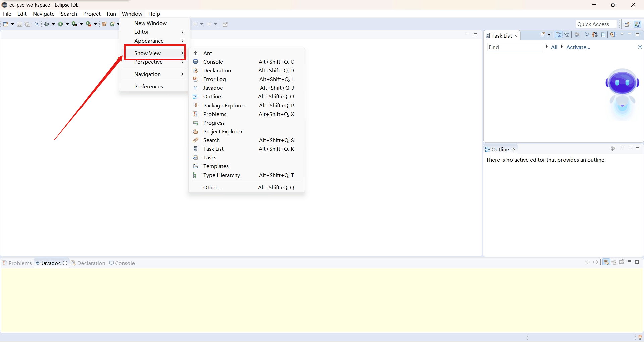Open the Run dropdown arrow

67,24
